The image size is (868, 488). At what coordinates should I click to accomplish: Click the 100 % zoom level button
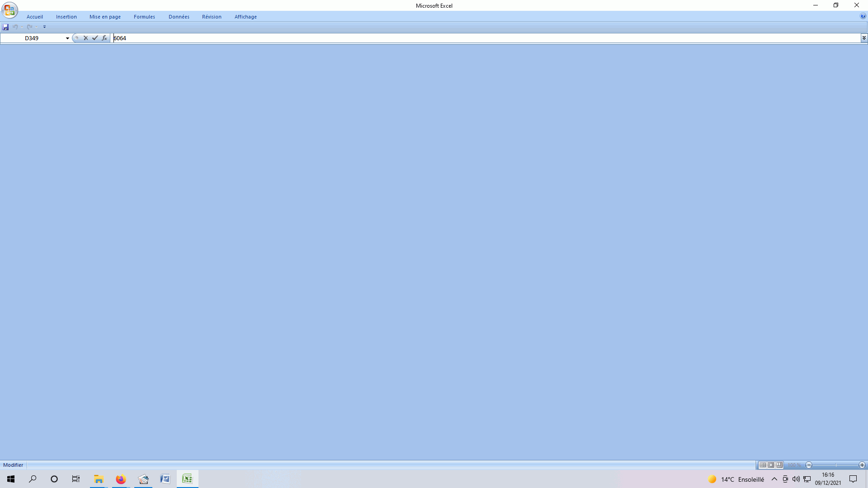(x=794, y=465)
